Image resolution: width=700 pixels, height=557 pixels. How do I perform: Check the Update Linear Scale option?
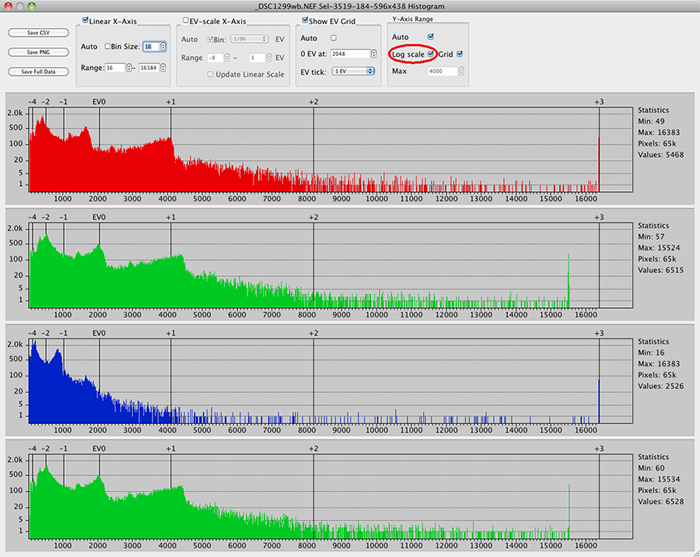point(210,74)
